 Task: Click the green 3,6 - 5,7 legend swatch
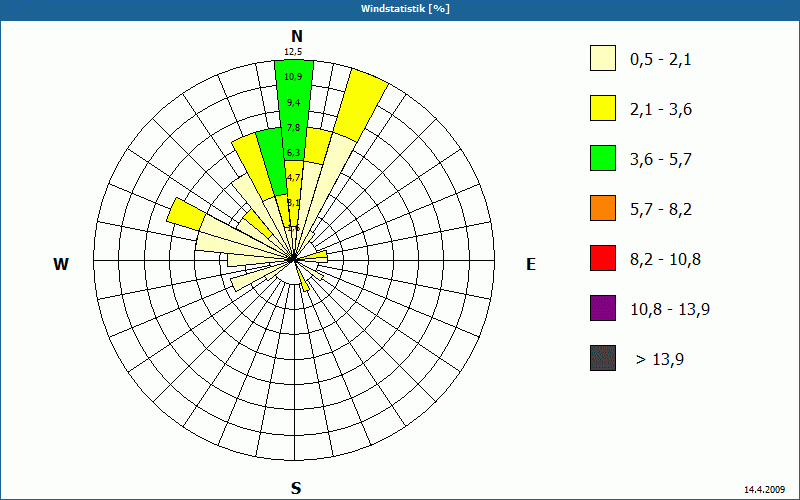(603, 158)
